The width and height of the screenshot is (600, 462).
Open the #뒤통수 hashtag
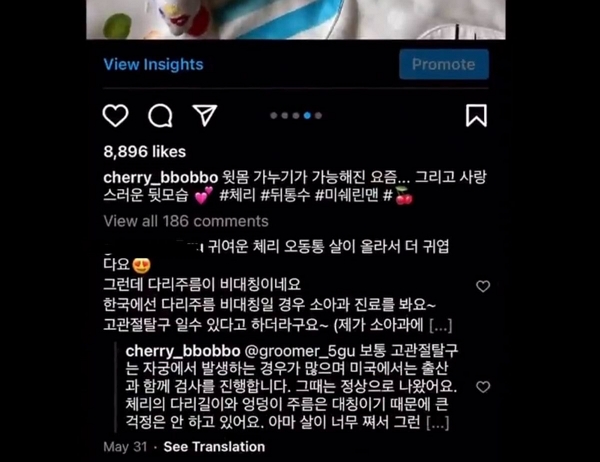coord(285,196)
